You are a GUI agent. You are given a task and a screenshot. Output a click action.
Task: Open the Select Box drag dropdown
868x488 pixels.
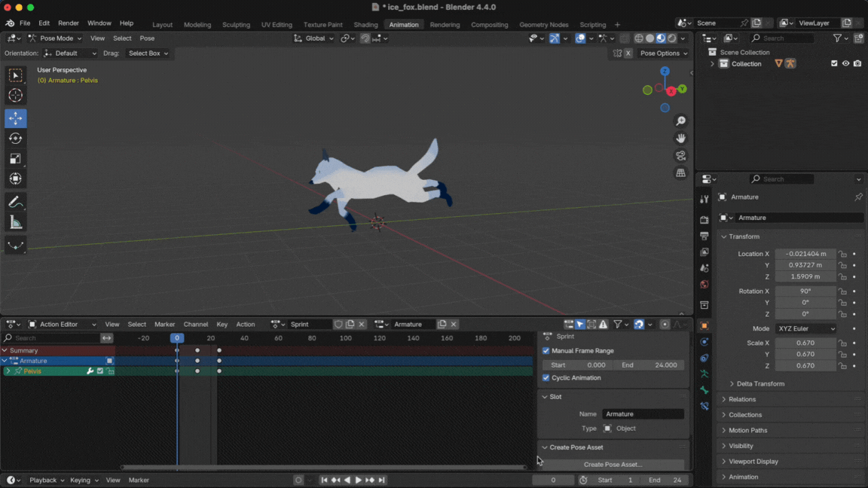148,53
